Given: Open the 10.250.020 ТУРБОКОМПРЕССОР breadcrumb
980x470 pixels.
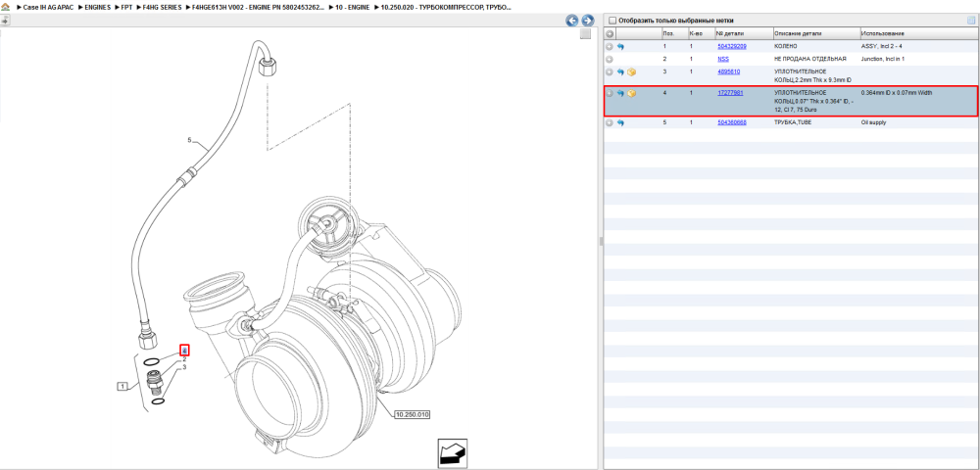Looking at the screenshot, I should tap(446, 7).
